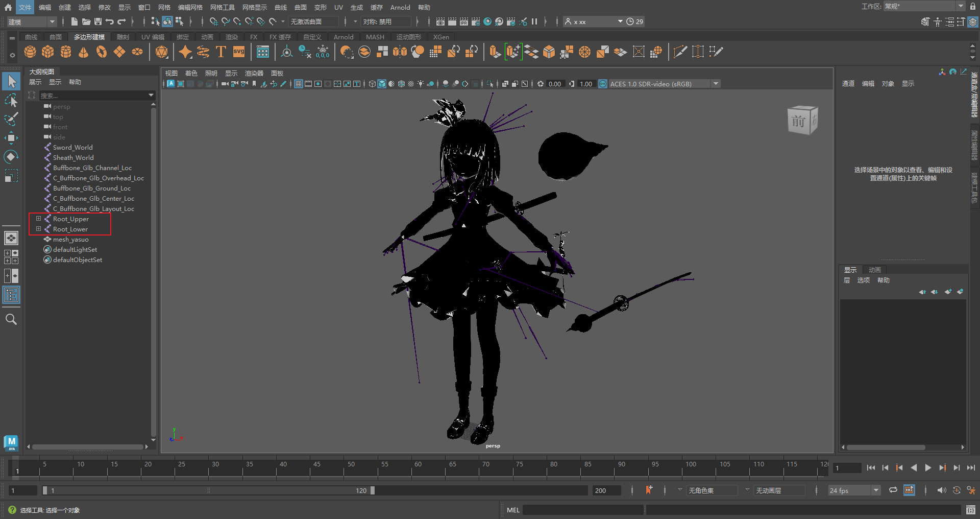Image resolution: width=980 pixels, height=519 pixels.
Task: Create a polygon cylinder from the shelf
Action: tap(66, 52)
